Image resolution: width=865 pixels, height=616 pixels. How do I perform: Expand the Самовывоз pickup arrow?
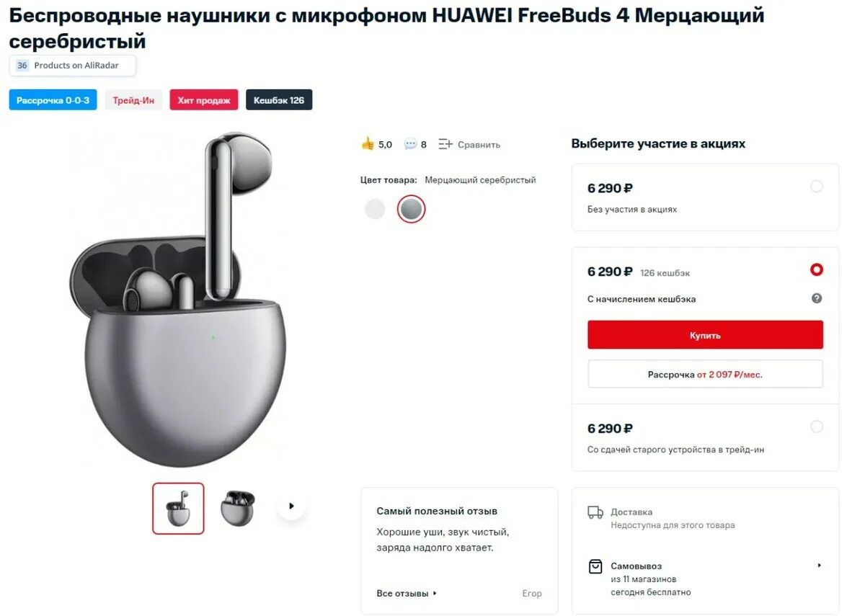[820, 566]
